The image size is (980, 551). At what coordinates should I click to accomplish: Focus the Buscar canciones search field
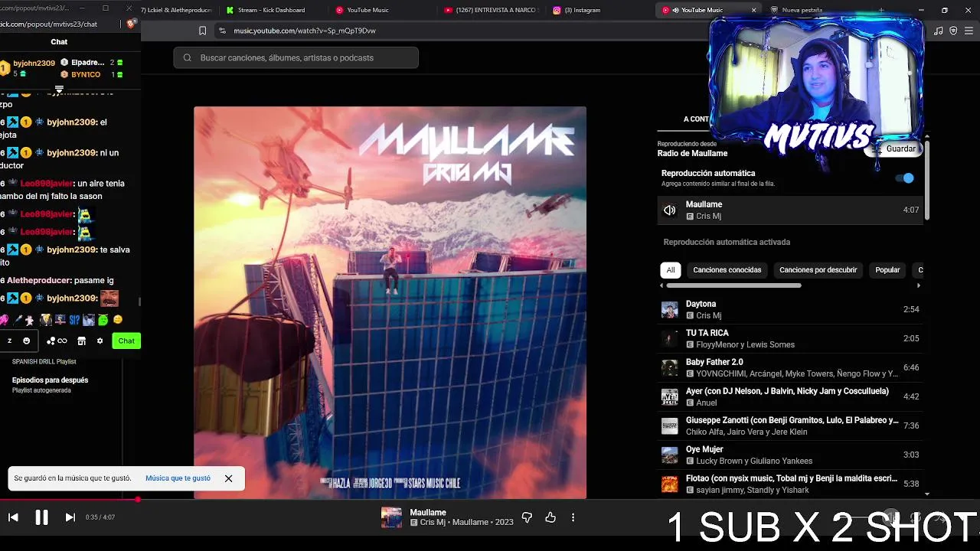pos(296,58)
